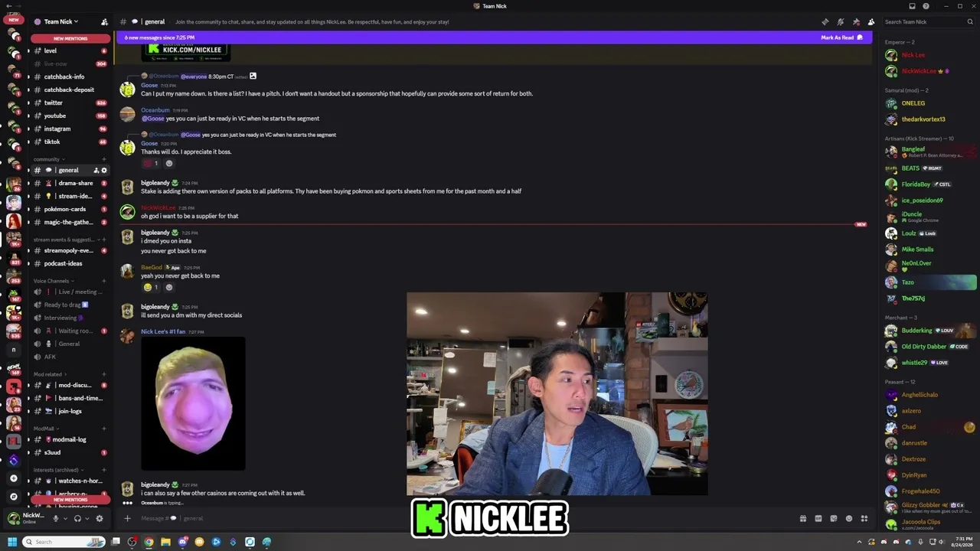Toggle microphone mute in user panel
This screenshot has height=551, width=980.
pyautogui.click(x=55, y=518)
